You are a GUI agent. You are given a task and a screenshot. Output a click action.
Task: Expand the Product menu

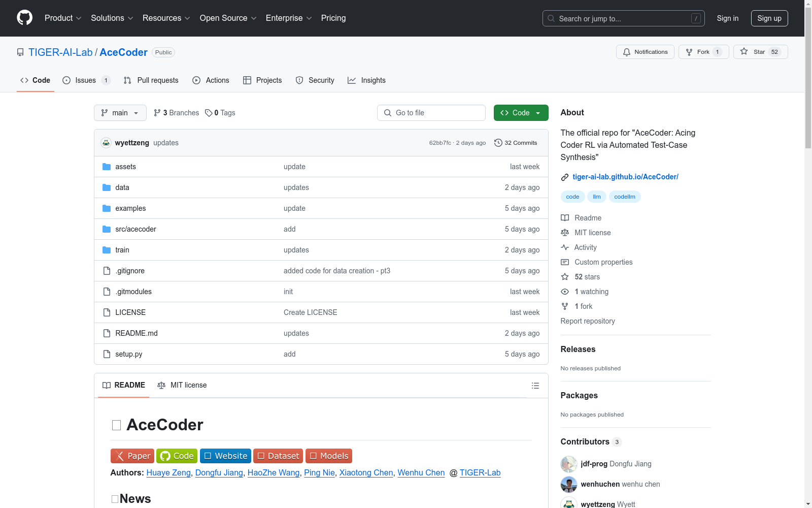point(63,18)
